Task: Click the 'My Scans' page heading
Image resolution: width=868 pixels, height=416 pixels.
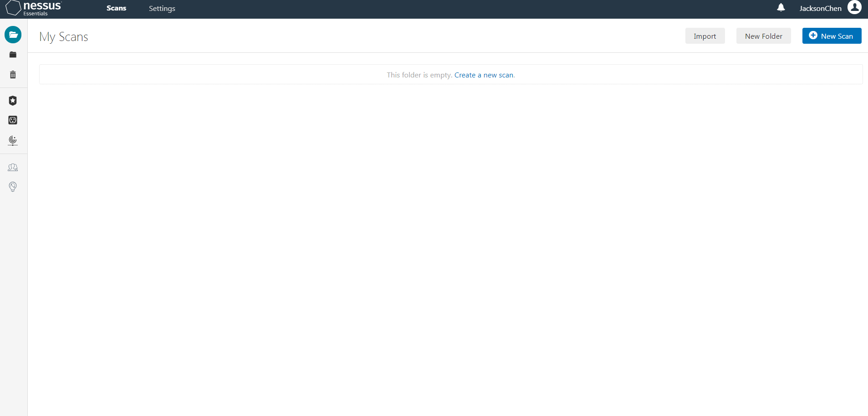Action: [x=64, y=37]
